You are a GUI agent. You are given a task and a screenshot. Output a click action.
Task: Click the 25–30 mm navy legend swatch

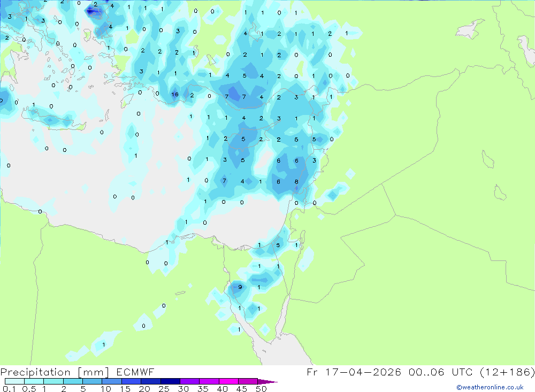[170, 381]
